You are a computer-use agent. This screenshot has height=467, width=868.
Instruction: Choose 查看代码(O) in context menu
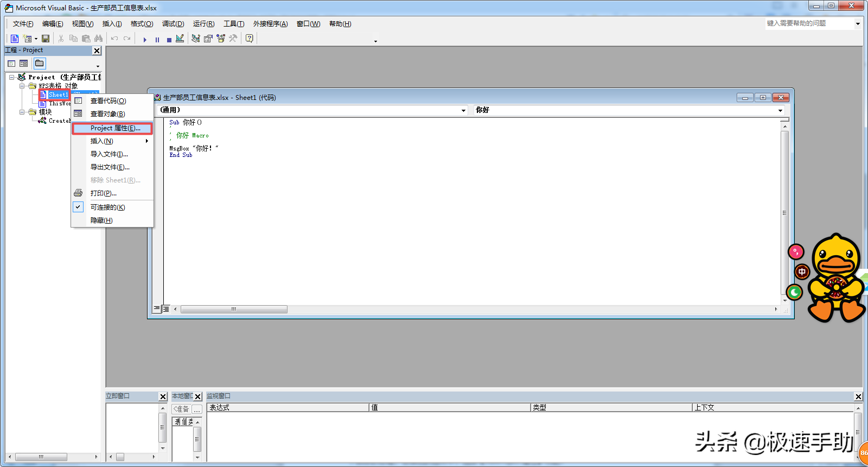pos(112,101)
